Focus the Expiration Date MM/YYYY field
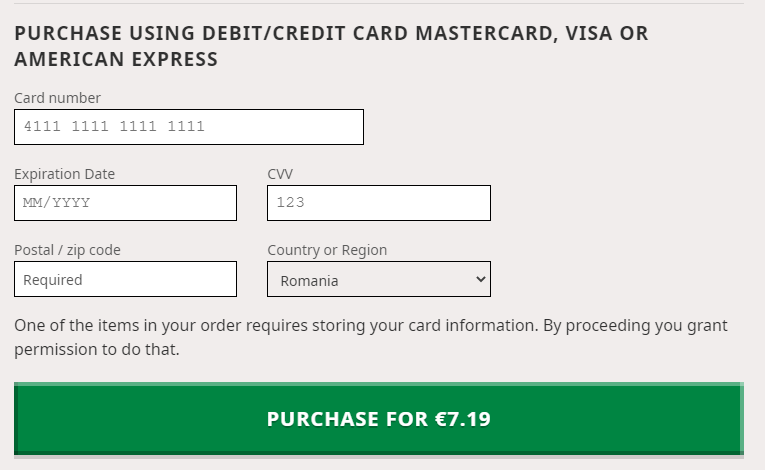Screen dimensions: 765x470 (125, 203)
